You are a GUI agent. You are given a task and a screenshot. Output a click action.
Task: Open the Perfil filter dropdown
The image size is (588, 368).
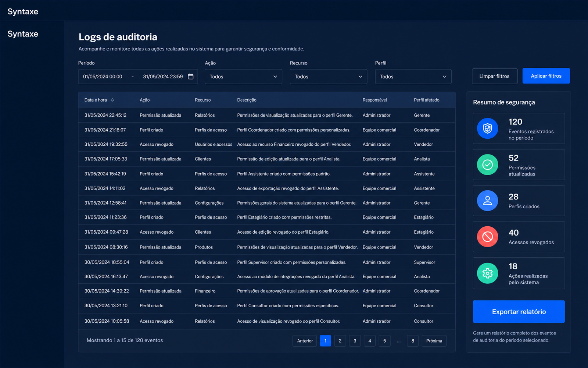(413, 77)
